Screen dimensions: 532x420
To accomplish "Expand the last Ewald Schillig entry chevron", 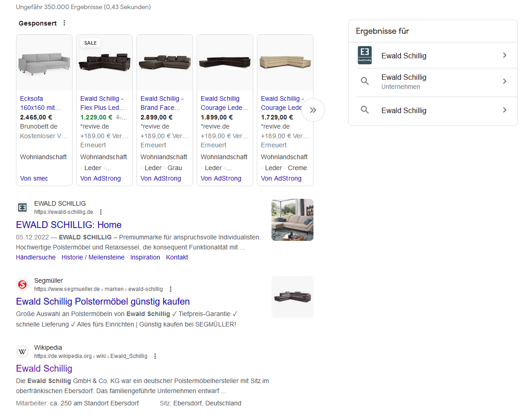I will coord(505,110).
